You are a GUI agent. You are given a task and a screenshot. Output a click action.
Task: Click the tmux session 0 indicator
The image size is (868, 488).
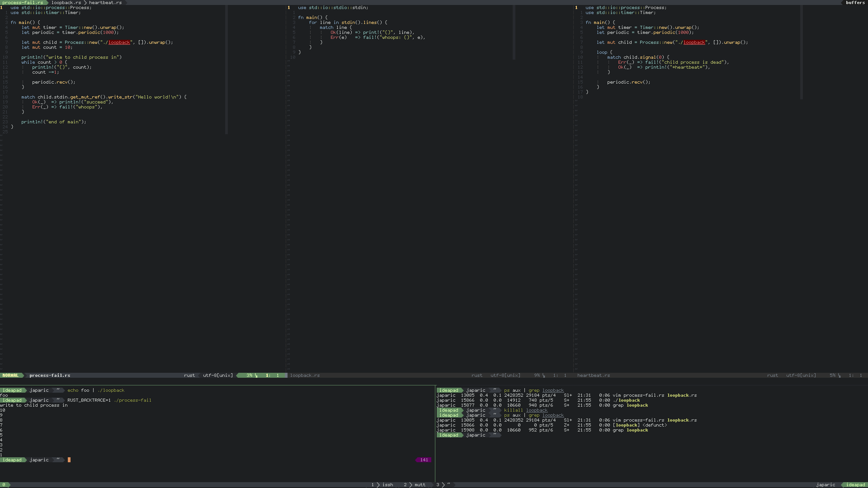click(x=4, y=485)
